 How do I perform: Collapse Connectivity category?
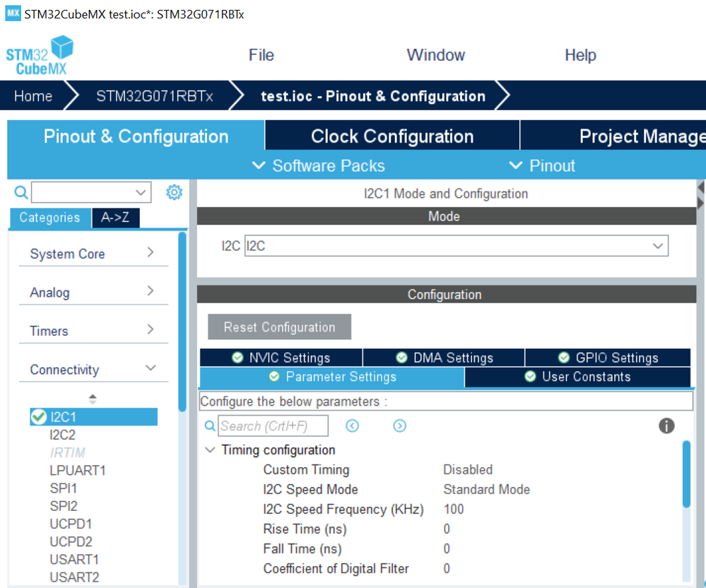point(93,369)
